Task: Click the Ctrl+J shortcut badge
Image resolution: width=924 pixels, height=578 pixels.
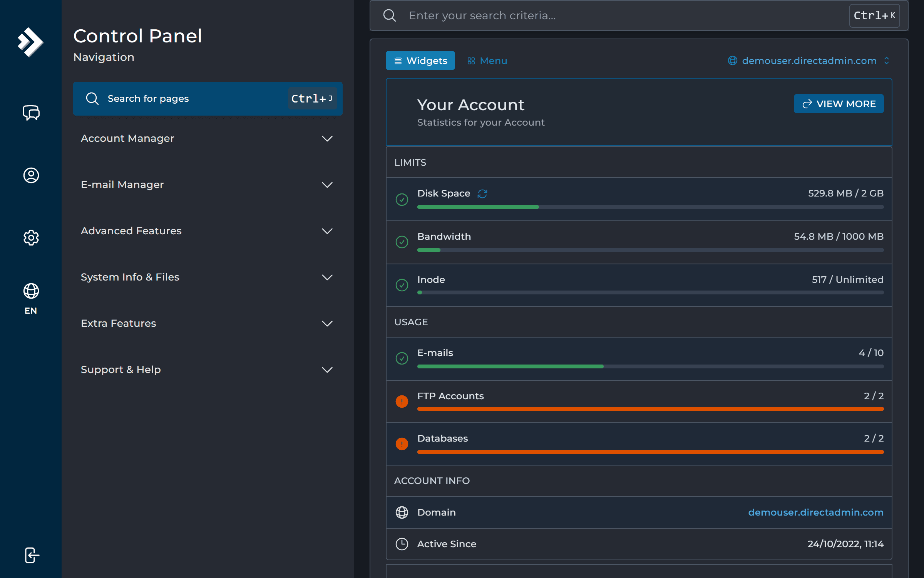Action: (312, 99)
